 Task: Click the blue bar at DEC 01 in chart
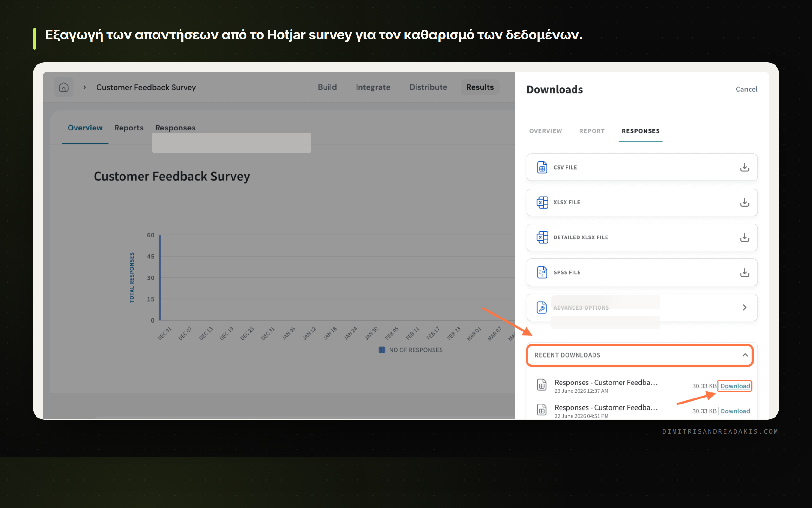(160, 277)
